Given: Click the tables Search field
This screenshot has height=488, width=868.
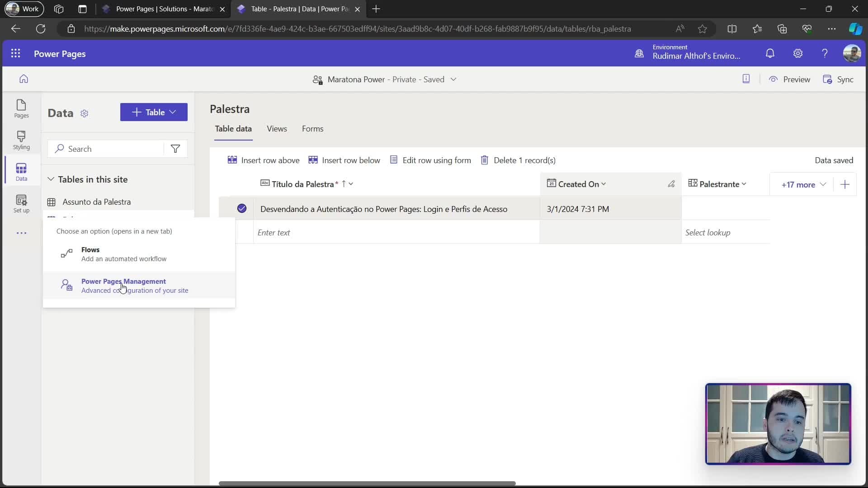Looking at the screenshot, I should click(106, 149).
